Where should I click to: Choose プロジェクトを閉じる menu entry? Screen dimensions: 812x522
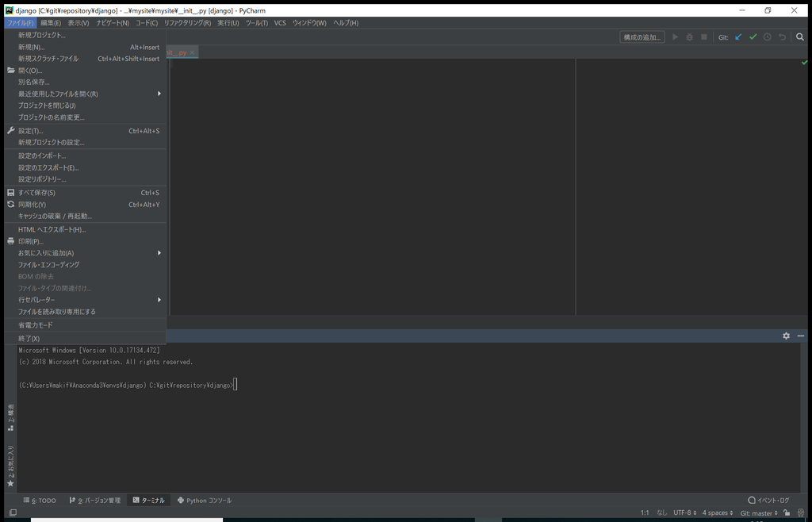coord(85,106)
